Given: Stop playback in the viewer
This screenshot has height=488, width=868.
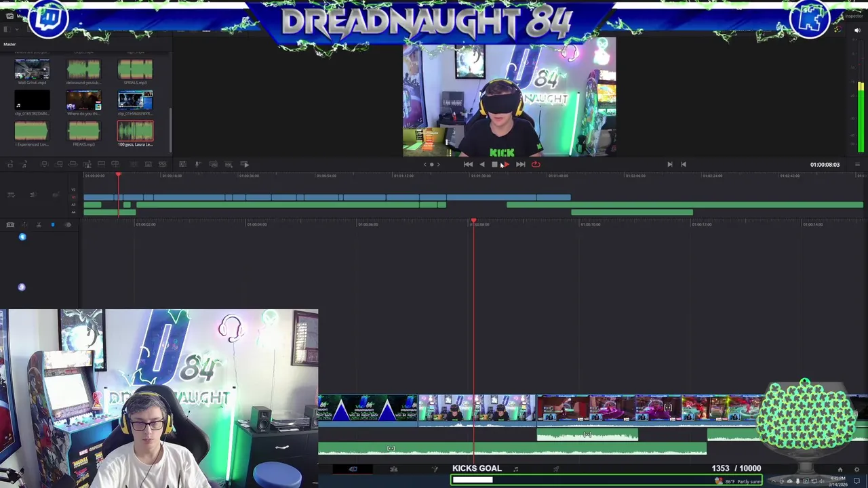Looking at the screenshot, I should coord(494,164).
